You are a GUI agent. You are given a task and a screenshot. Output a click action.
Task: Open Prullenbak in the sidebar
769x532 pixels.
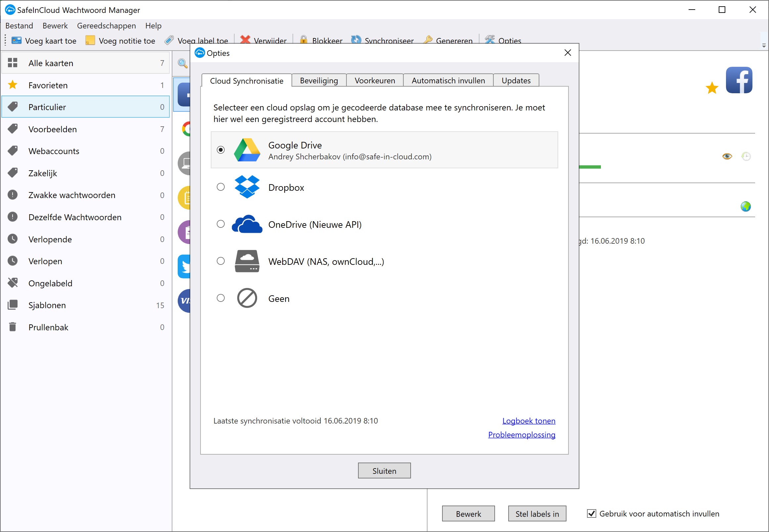click(x=48, y=327)
